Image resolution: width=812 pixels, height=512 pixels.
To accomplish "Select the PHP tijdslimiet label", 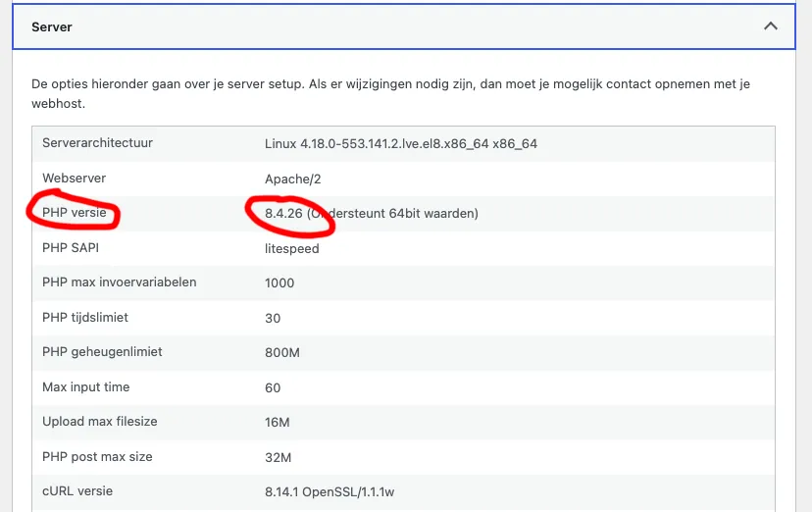I will (x=85, y=317).
